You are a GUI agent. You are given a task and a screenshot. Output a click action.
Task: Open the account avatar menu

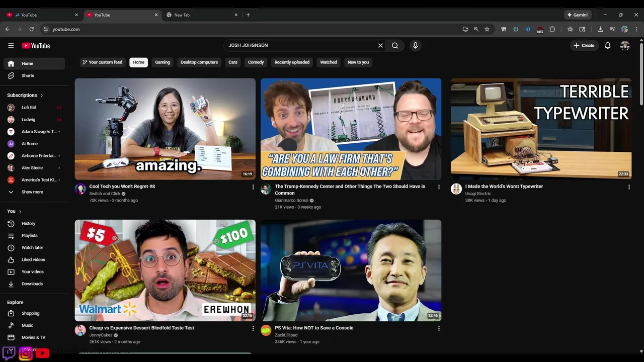tap(625, 45)
